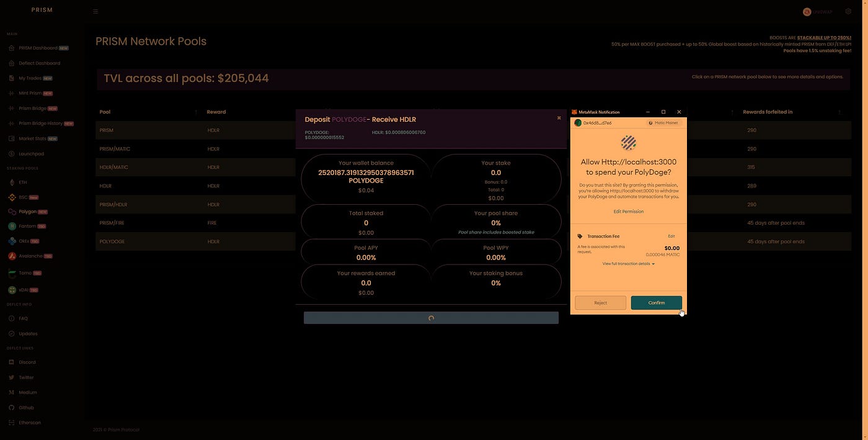Click the Transaction Fee tag icon
This screenshot has height=440, width=868.
point(580,236)
